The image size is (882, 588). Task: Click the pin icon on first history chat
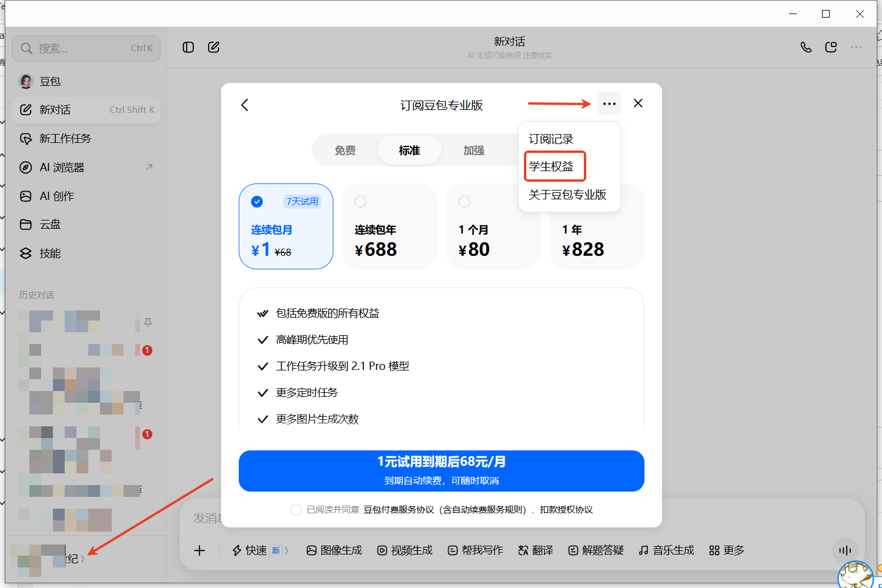tap(148, 322)
